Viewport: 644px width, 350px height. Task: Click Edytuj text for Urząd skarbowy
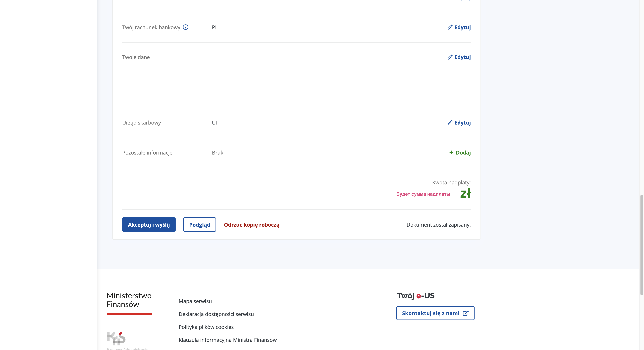pyautogui.click(x=462, y=122)
